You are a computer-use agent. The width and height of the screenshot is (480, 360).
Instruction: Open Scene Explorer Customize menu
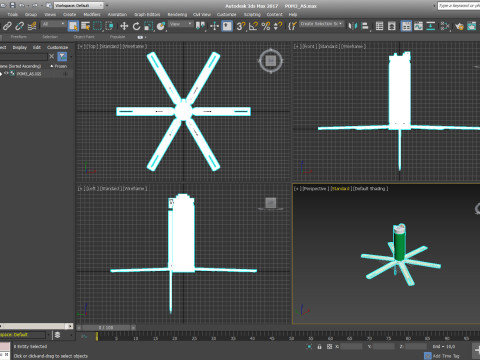57,47
